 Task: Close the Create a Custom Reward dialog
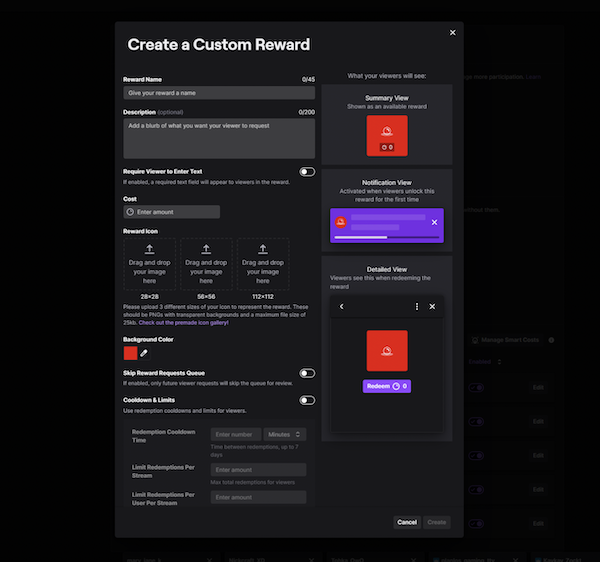pyautogui.click(x=453, y=33)
